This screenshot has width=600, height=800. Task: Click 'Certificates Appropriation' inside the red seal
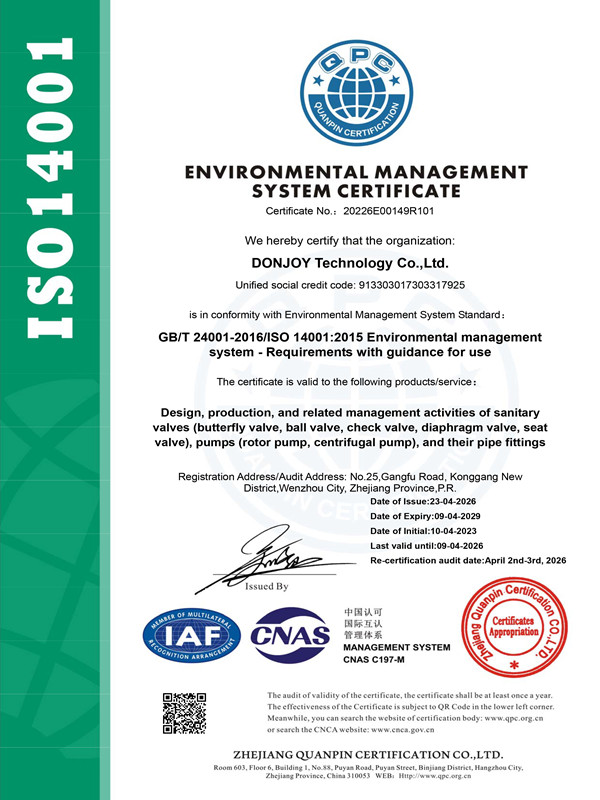tap(513, 627)
